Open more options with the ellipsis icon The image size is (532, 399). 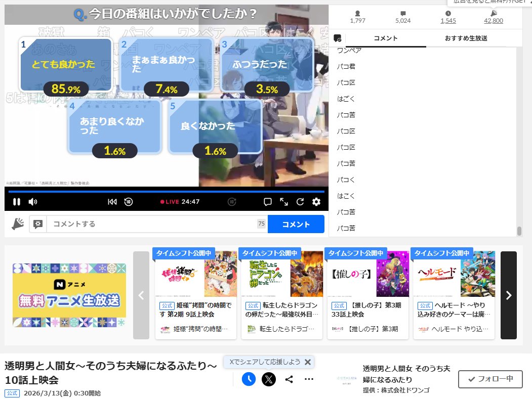click(x=308, y=378)
